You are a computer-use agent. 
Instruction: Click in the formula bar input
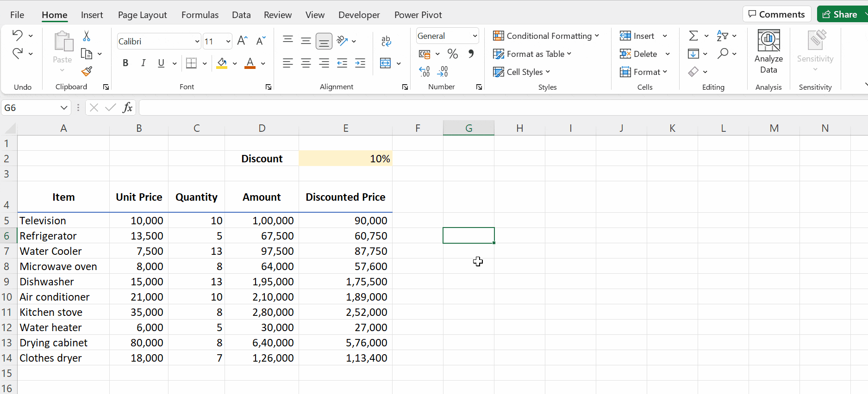(x=503, y=108)
